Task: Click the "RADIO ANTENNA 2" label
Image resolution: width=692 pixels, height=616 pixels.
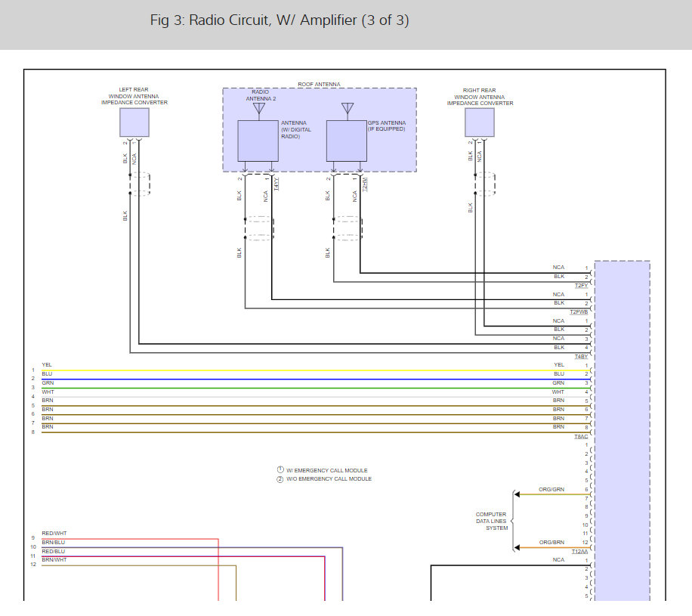Action: click(x=261, y=95)
